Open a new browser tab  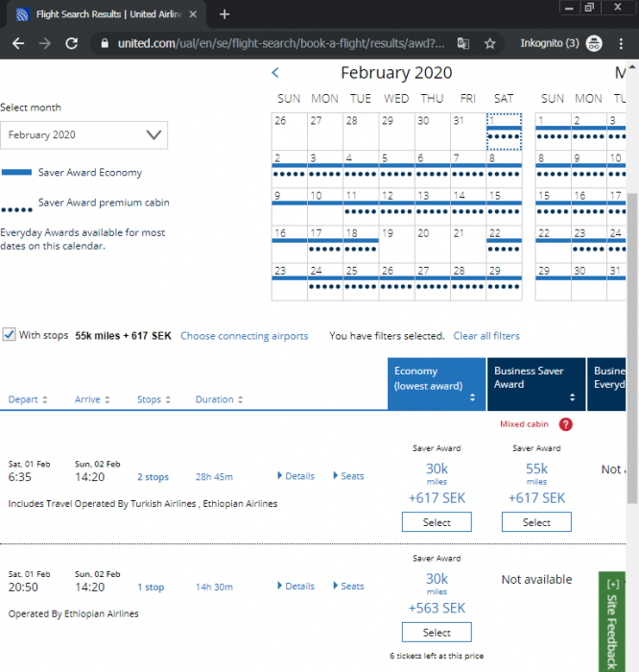(x=225, y=14)
